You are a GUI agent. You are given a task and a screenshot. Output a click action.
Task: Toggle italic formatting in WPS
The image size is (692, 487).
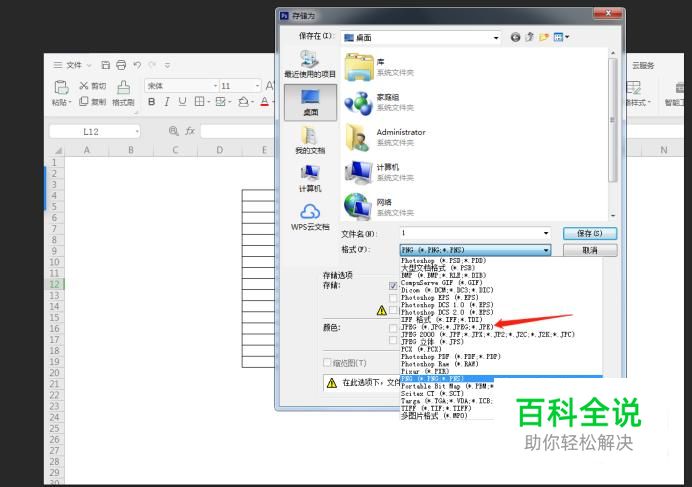167,102
